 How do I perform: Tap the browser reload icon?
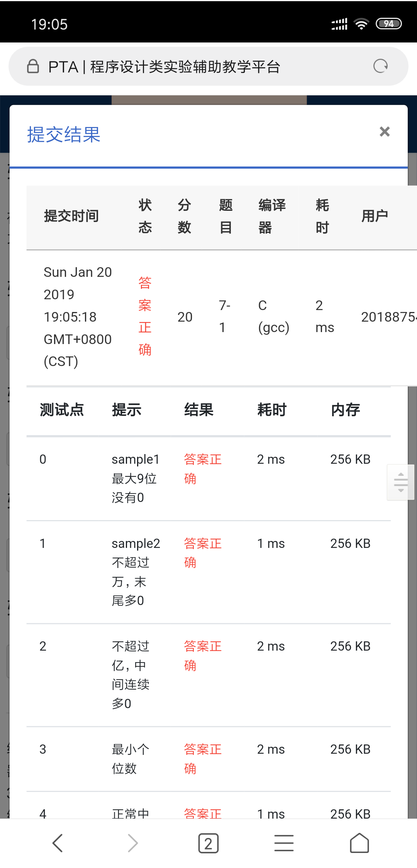tap(380, 66)
